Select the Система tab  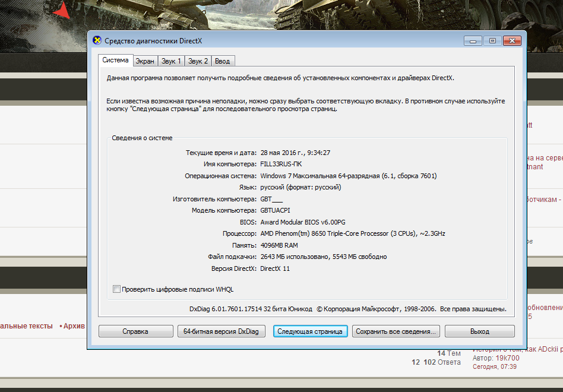(115, 61)
